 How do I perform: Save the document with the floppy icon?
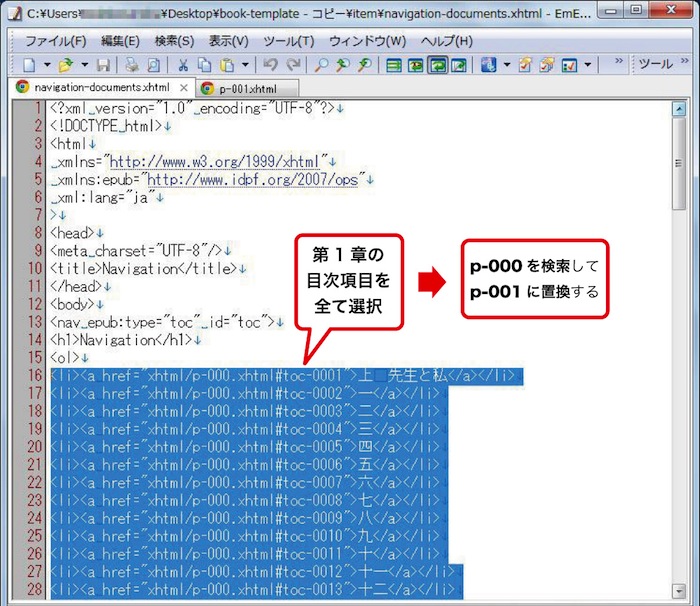coord(103,65)
